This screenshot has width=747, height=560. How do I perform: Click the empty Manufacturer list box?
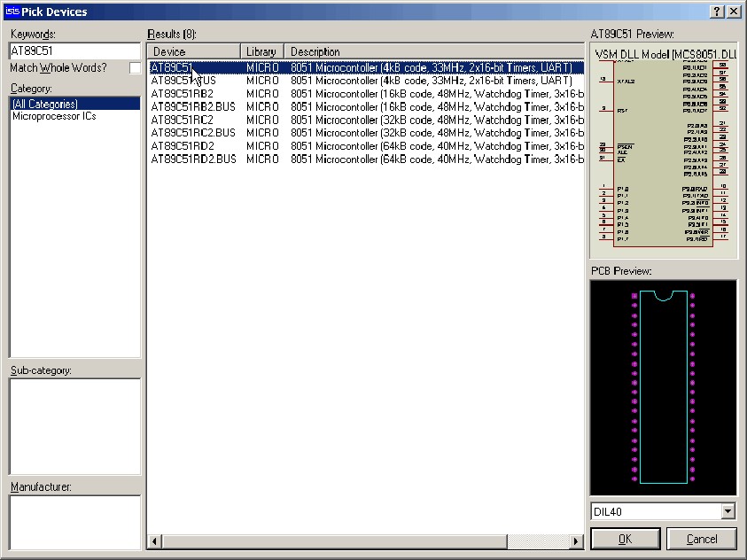coord(74,523)
